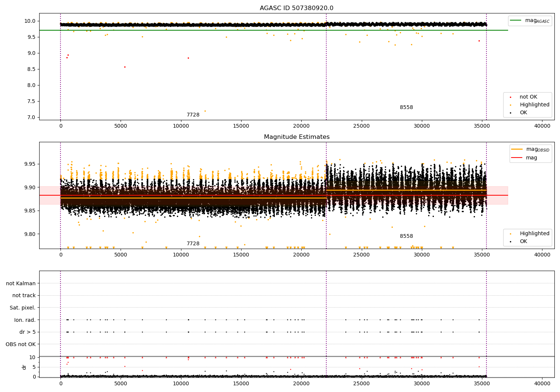Click the 'OK' legend marker in Magnitude Estimates plot
Viewport: 560px width, 392px height.
[510, 242]
